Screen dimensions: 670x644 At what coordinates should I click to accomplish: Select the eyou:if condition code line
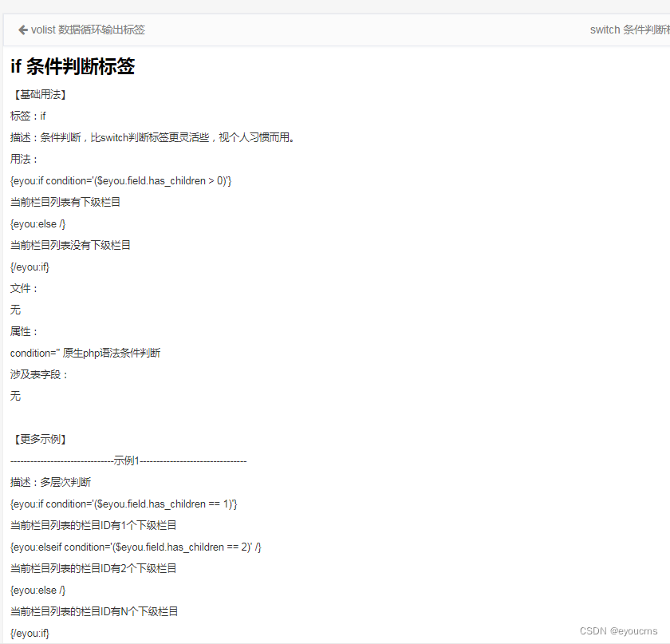coord(121,180)
